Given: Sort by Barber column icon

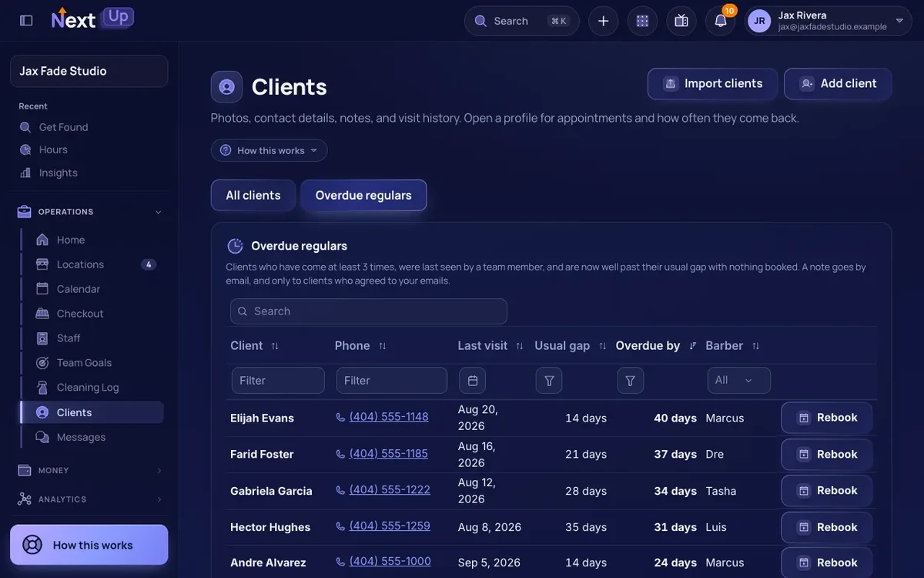Looking at the screenshot, I should (755, 346).
